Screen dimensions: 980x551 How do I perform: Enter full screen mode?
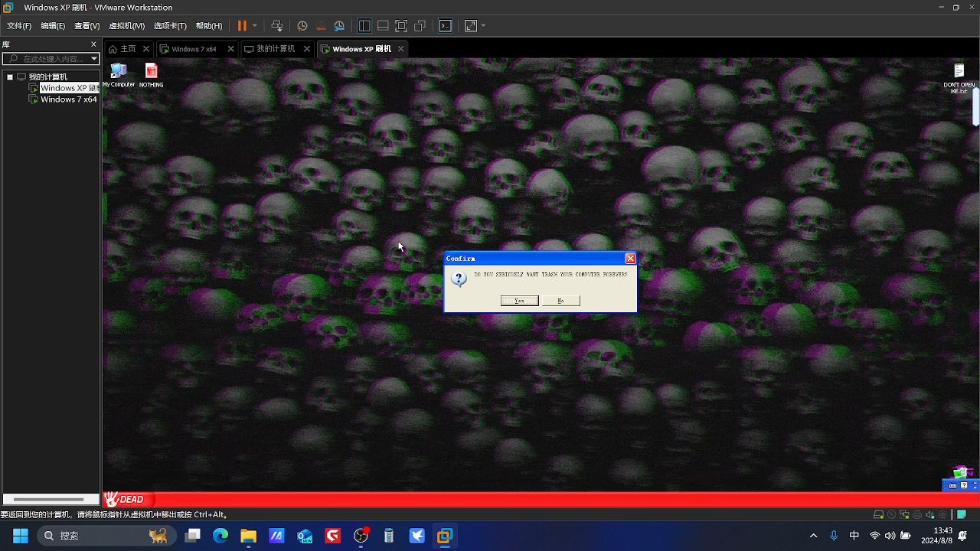coord(401,25)
